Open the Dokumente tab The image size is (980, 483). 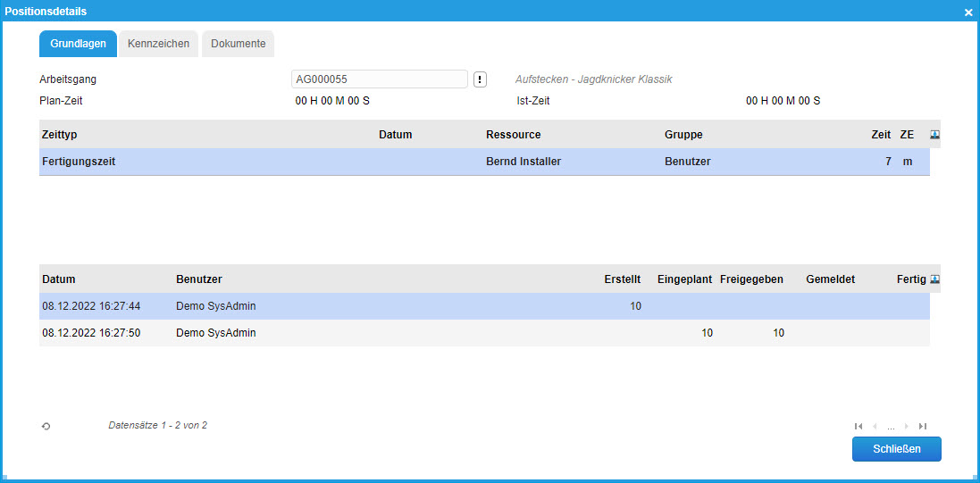point(238,44)
